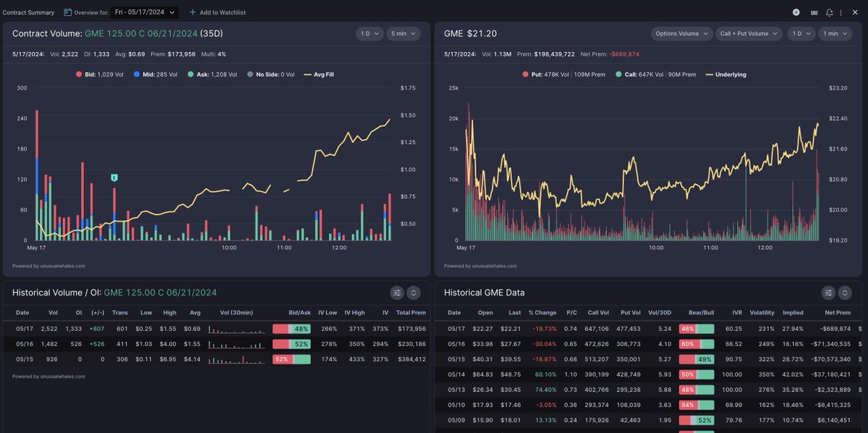The image size is (868, 433).
Task: Open the Fri - 05/17/2024 date dropdown
Action: pyautogui.click(x=145, y=12)
